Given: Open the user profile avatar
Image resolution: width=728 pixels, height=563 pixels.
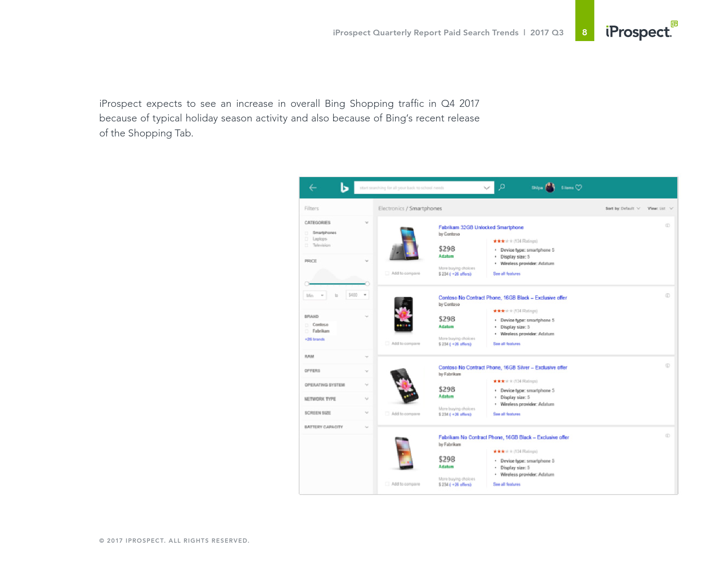Looking at the screenshot, I should (550, 188).
